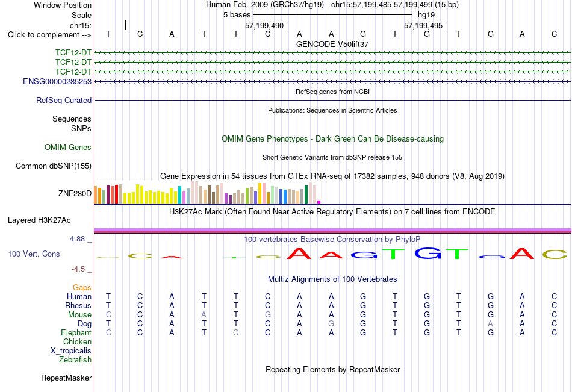Click the faded A in the Dog row
The height and width of the screenshot is (392, 572).
point(491,324)
